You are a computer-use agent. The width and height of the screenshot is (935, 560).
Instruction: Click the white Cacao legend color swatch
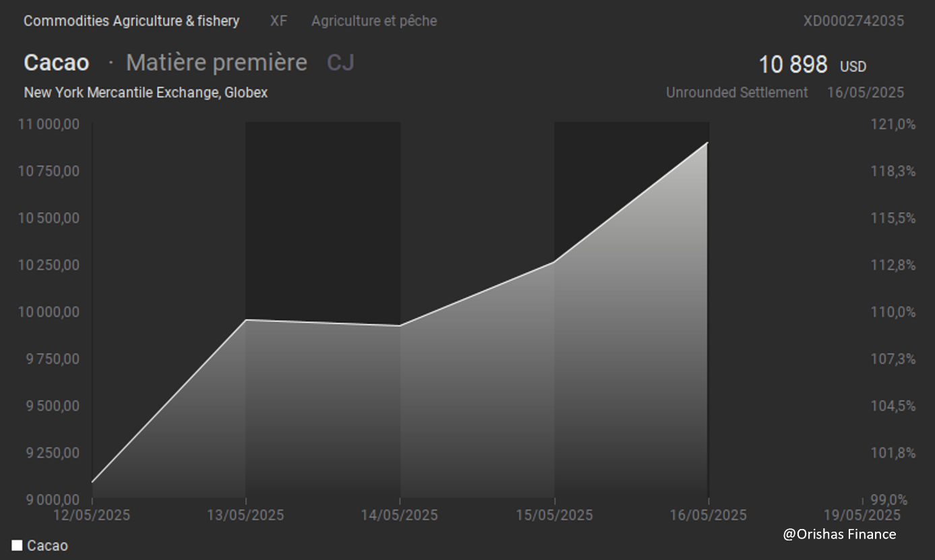tap(17, 545)
